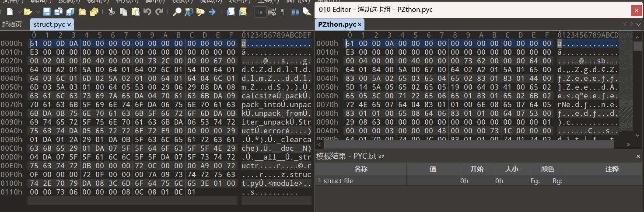Expand the struct file tree row
The height and width of the screenshot is (212, 644).
319,181
